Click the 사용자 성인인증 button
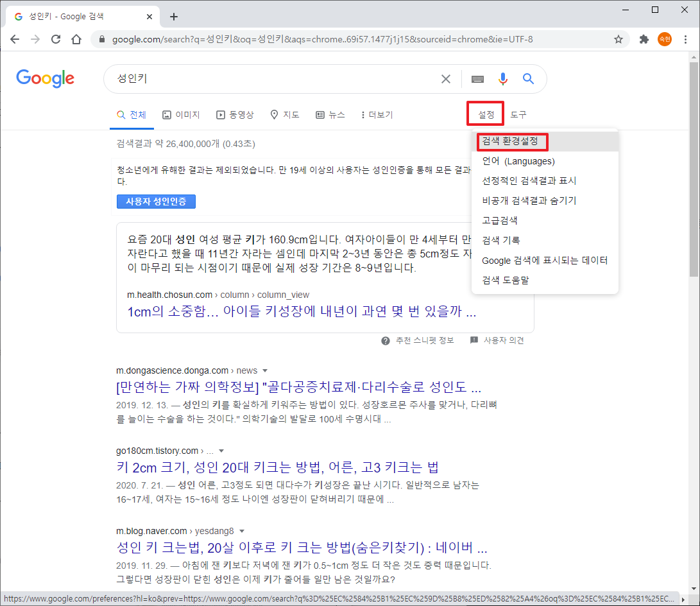The image size is (700, 606). (x=156, y=202)
